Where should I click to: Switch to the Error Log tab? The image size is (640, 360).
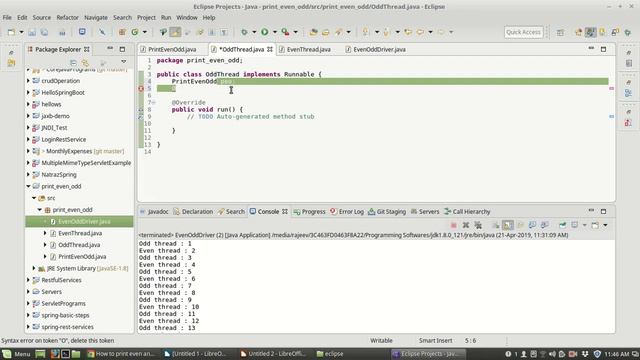pos(347,211)
